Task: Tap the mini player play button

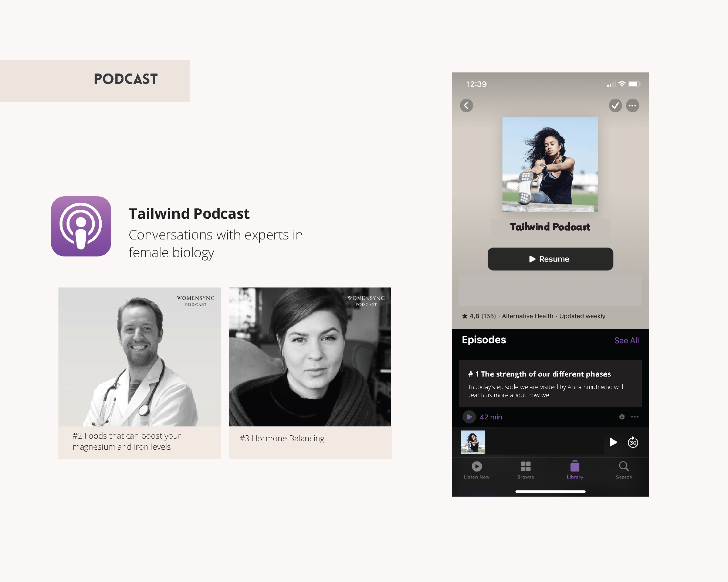Action: click(613, 442)
